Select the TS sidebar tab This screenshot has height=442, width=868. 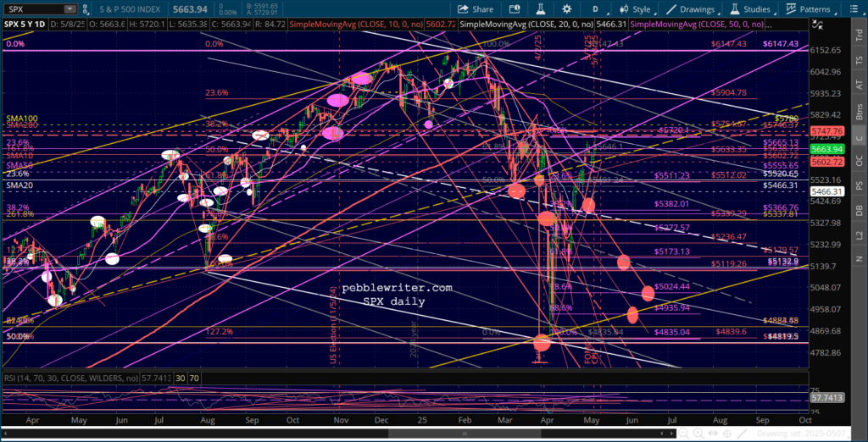point(860,60)
